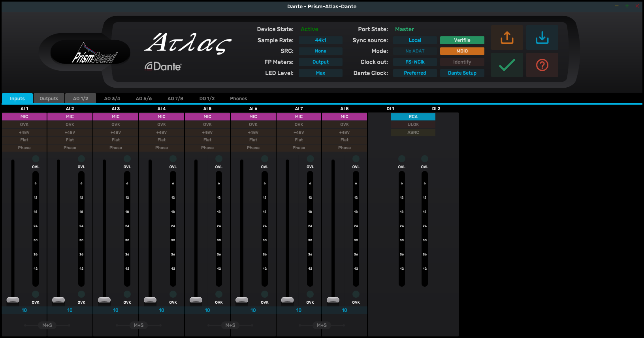This screenshot has width=644, height=338.
Task: Click the AI 8 gain fader handle
Action: 333,300
